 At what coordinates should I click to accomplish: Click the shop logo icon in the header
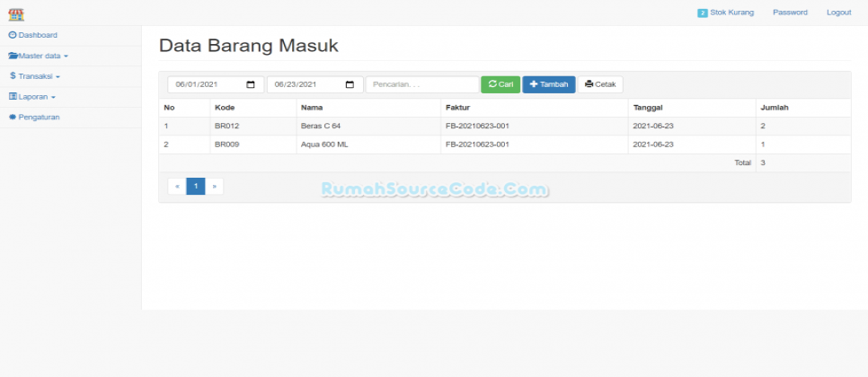(16, 15)
